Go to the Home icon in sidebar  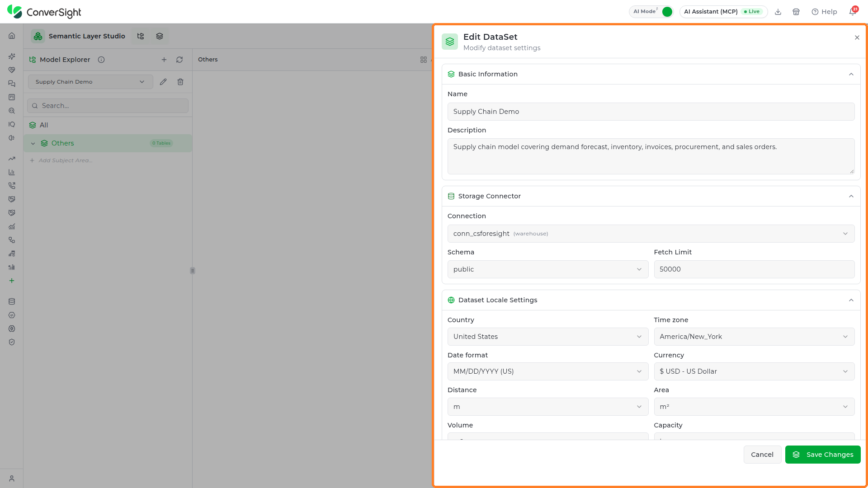[12, 36]
